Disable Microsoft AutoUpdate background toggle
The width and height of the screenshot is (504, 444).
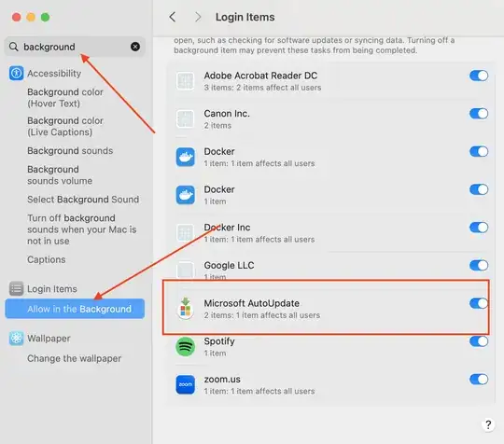click(x=479, y=303)
